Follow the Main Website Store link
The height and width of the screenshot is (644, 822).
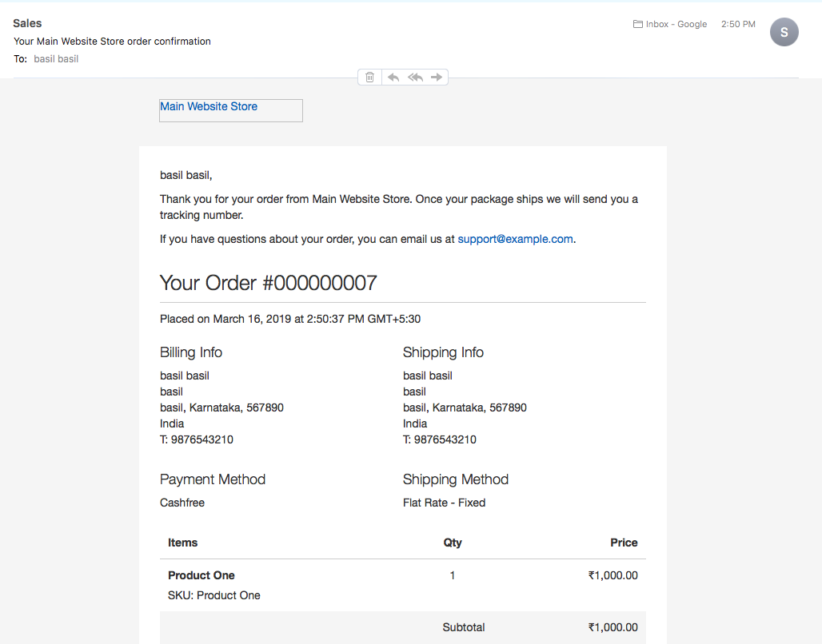click(x=208, y=106)
